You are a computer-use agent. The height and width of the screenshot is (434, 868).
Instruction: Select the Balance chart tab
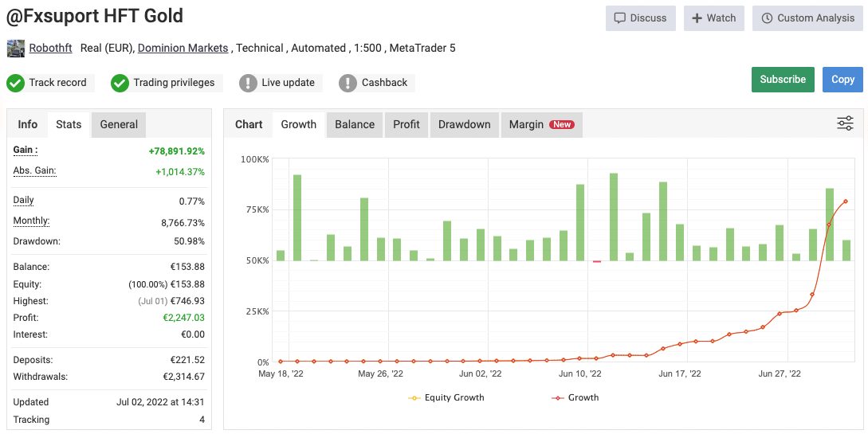click(x=355, y=124)
